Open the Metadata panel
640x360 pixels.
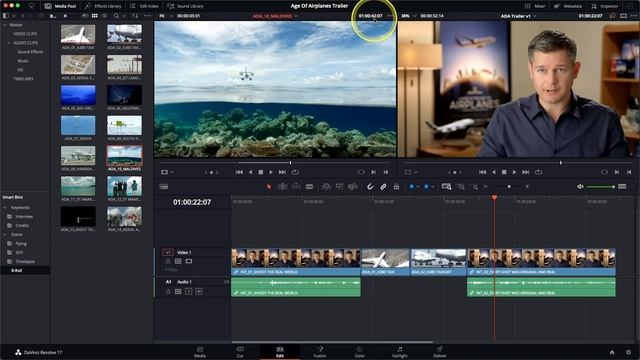[x=568, y=6]
